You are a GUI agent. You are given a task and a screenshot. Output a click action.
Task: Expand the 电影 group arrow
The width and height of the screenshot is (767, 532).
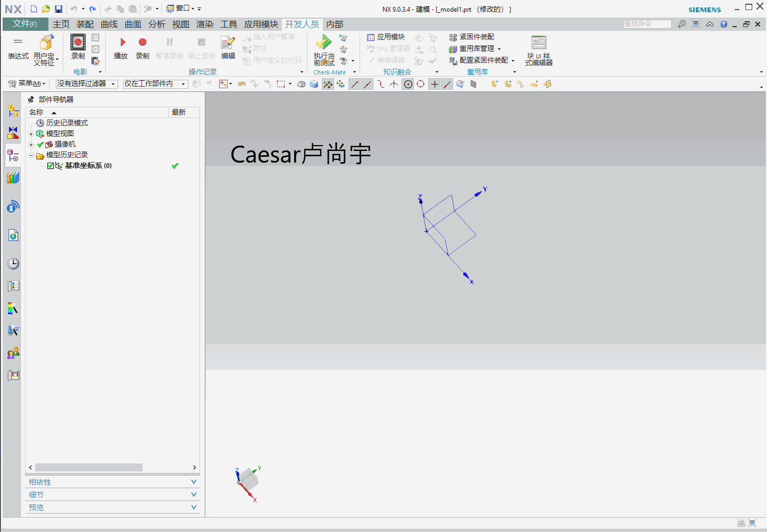tap(100, 72)
